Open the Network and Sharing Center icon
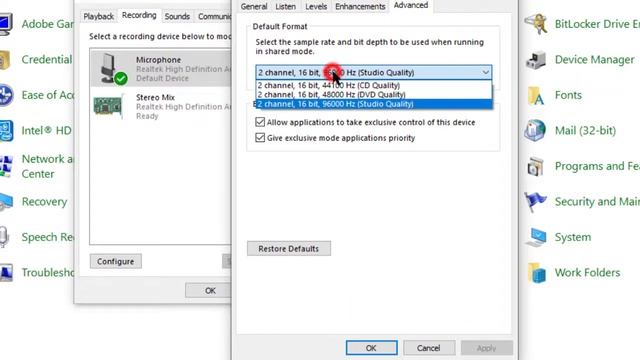This screenshot has width=640, height=360. pos(6,166)
